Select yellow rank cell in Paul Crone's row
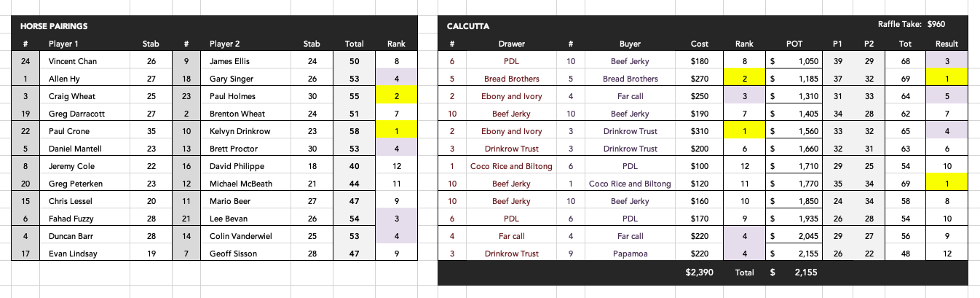The width and height of the screenshot is (980, 298). (x=397, y=131)
